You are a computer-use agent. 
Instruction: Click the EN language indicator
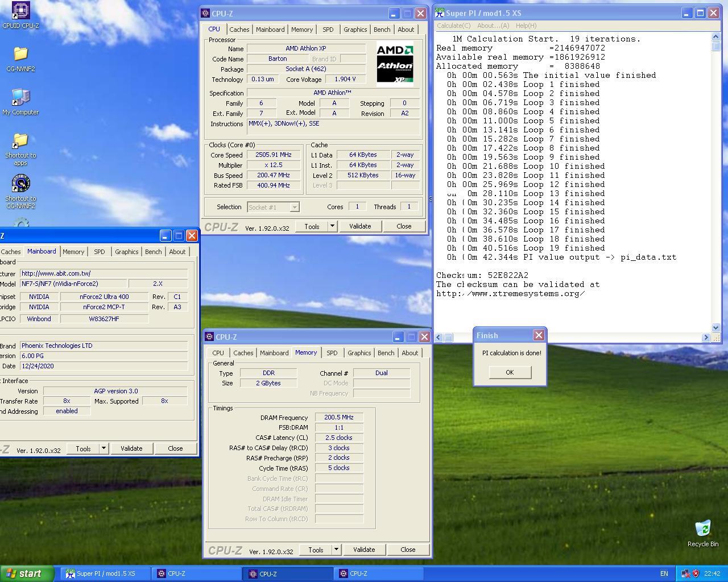(x=664, y=573)
